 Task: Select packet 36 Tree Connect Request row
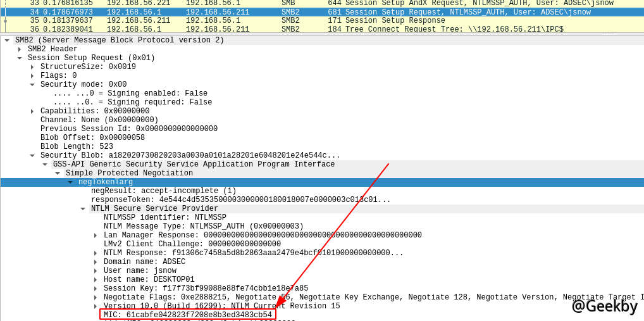pyautogui.click(x=253, y=30)
